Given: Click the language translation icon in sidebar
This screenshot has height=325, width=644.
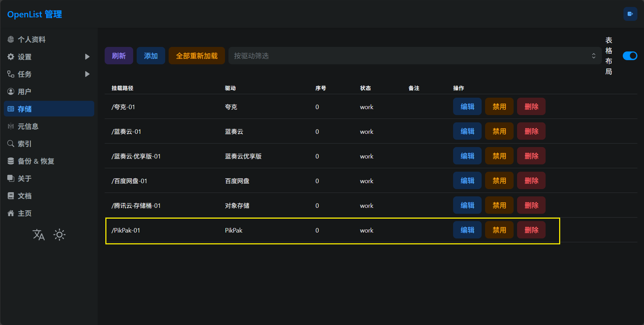Looking at the screenshot, I should pyautogui.click(x=39, y=235).
